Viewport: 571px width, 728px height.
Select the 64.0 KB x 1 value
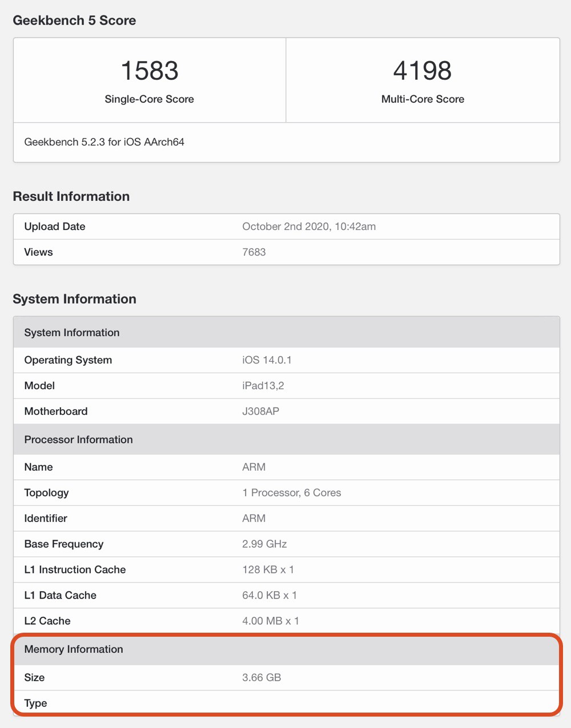coord(270,596)
